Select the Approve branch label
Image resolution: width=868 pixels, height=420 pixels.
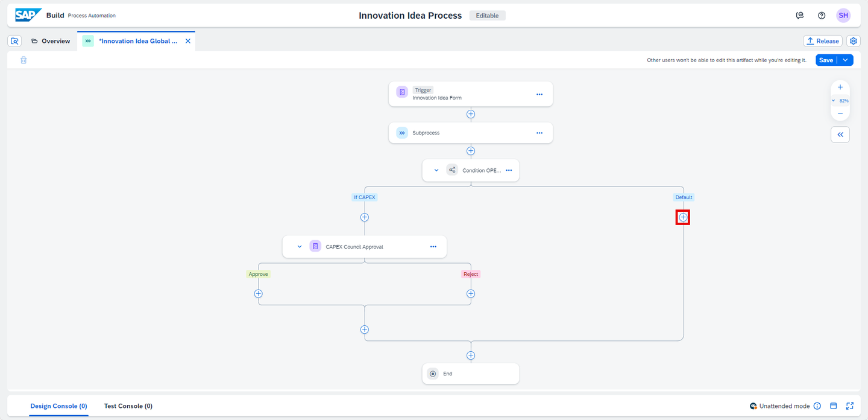click(x=258, y=274)
